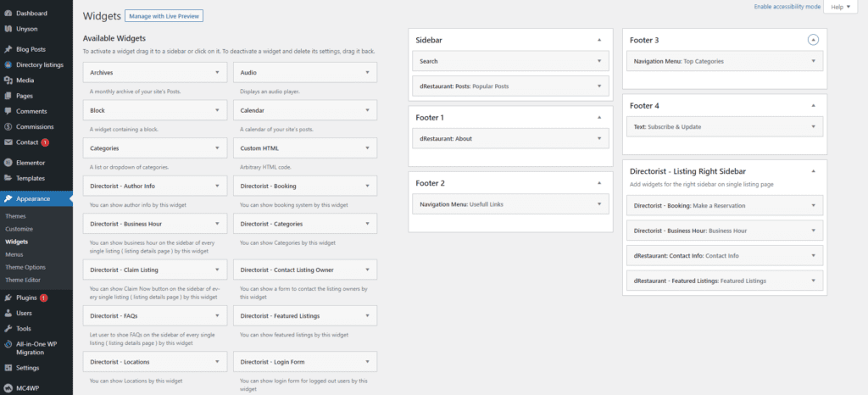
Task: Collapse the Footer 3 widget area
Action: point(813,40)
